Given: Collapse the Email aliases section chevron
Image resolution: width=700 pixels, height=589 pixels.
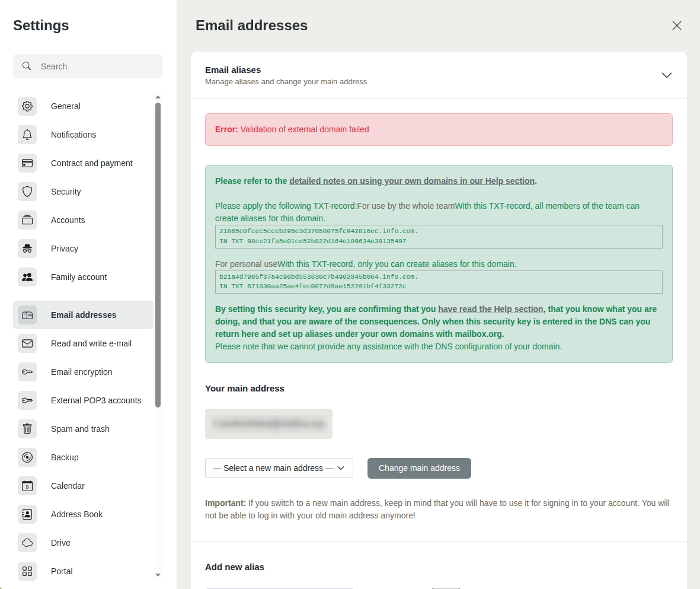Looking at the screenshot, I should point(666,75).
